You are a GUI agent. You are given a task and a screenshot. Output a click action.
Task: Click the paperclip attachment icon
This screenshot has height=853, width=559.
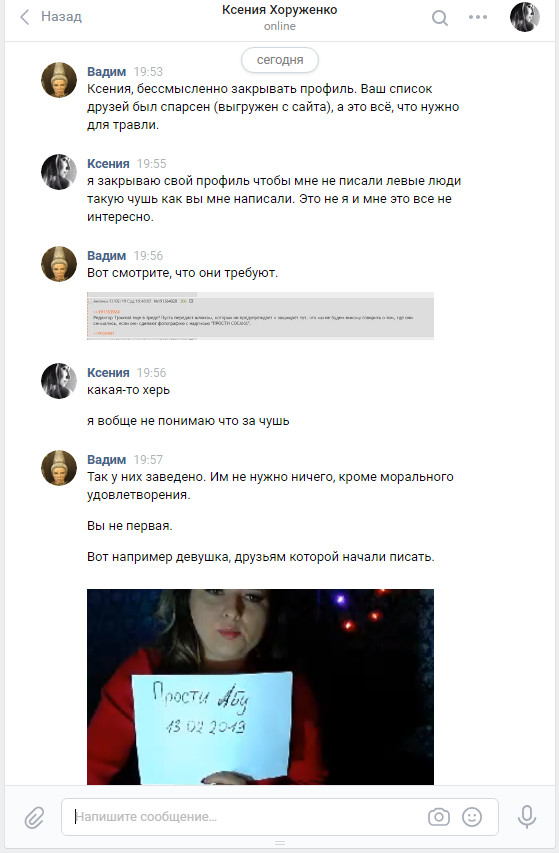tap(34, 817)
